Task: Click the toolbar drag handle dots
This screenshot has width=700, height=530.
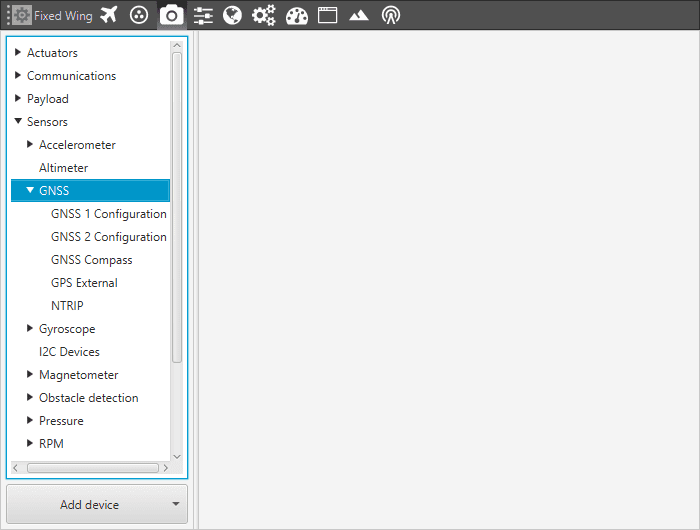Action: [x=8, y=15]
